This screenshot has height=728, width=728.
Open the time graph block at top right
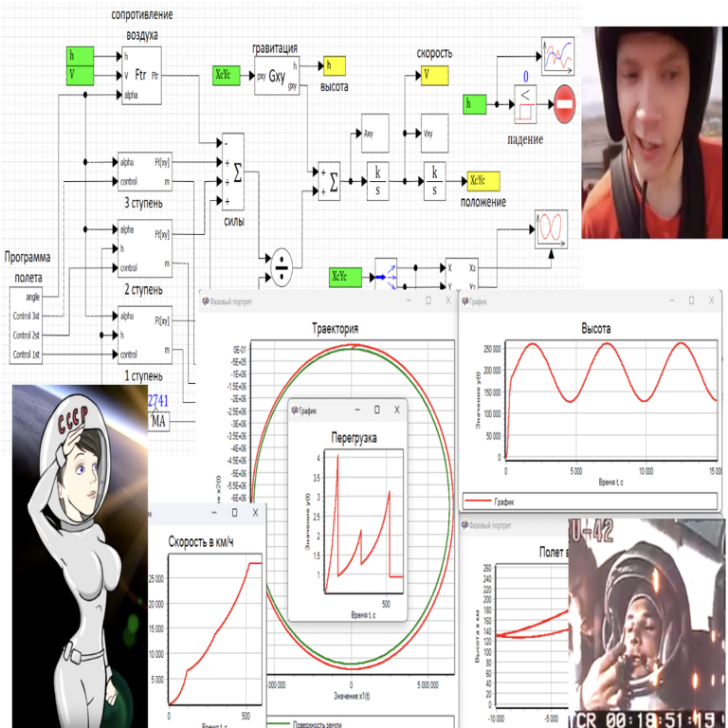[557, 56]
